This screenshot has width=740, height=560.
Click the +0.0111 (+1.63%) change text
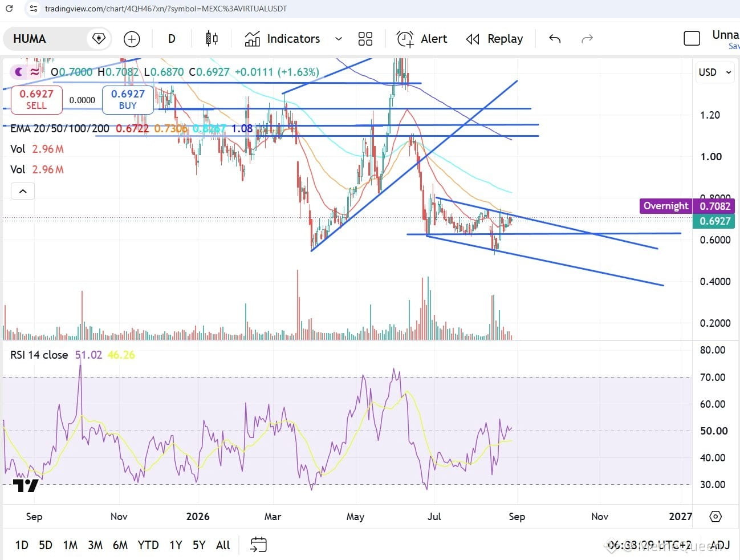(x=277, y=72)
